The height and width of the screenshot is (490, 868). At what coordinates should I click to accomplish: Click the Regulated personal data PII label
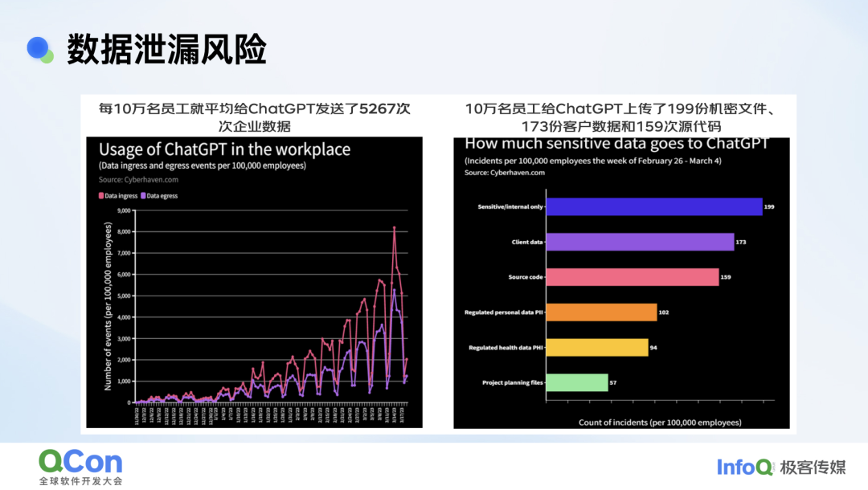(504, 312)
